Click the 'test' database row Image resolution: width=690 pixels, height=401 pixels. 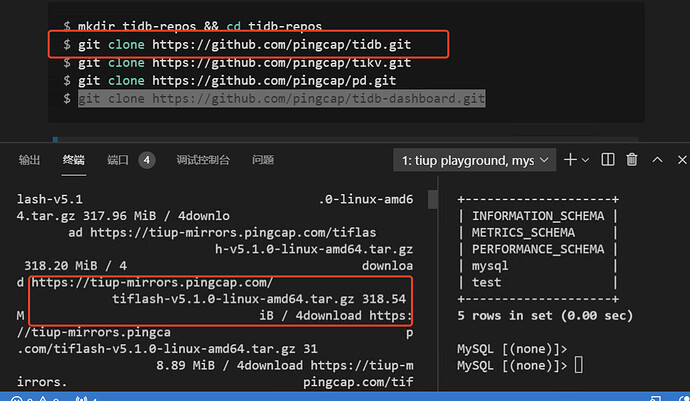pos(486,283)
